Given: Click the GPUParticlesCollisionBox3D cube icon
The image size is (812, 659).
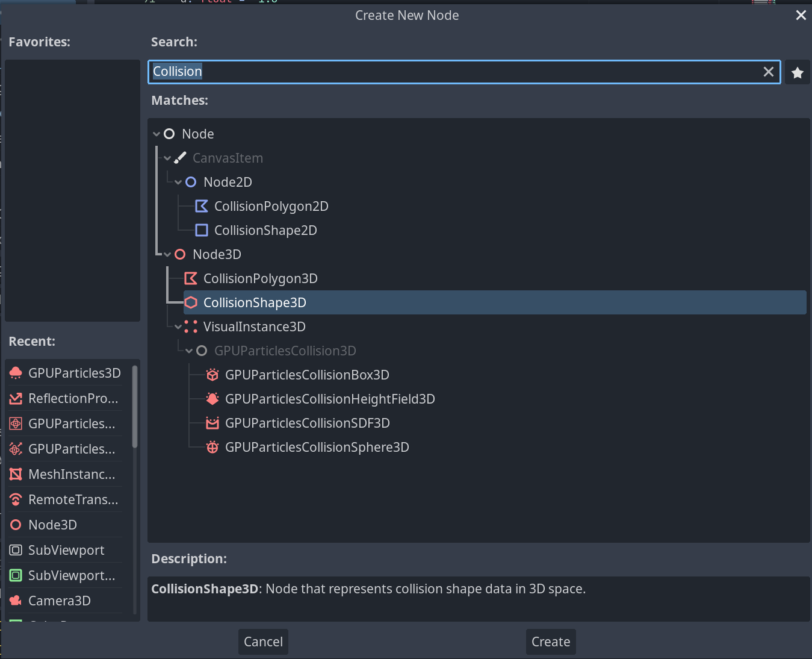Looking at the screenshot, I should 212,375.
